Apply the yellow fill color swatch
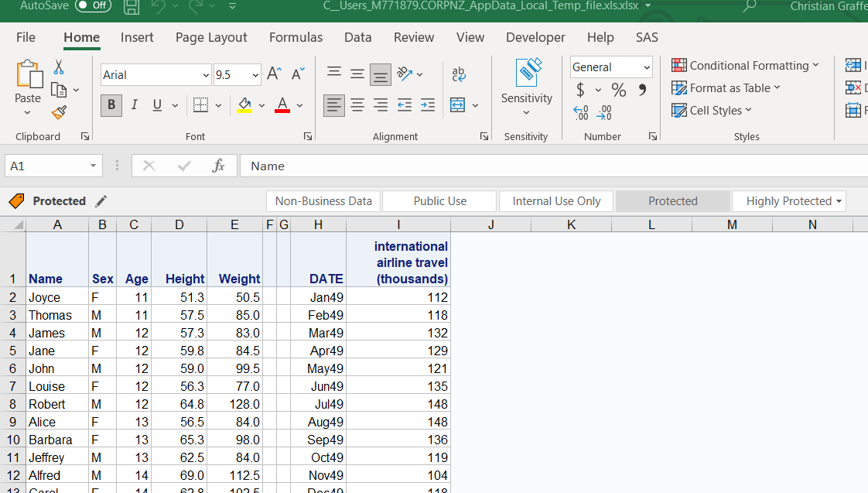The height and width of the screenshot is (493, 868). tap(244, 104)
